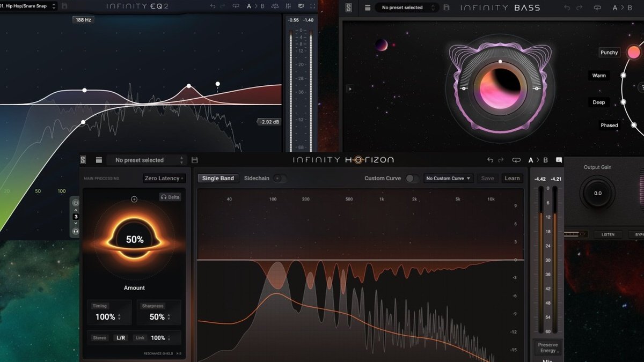Expand the side panel arrow in Infinity Bass
Screen dimensions: 644x362
pyautogui.click(x=350, y=88)
